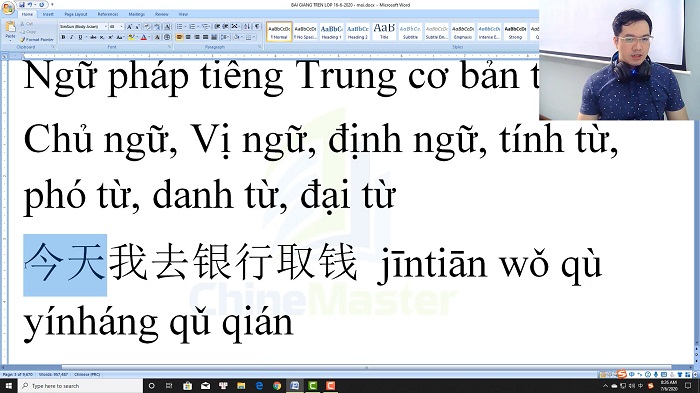This screenshot has width=700, height=393.
Task: Center the paragraph text
Action: click(188, 37)
